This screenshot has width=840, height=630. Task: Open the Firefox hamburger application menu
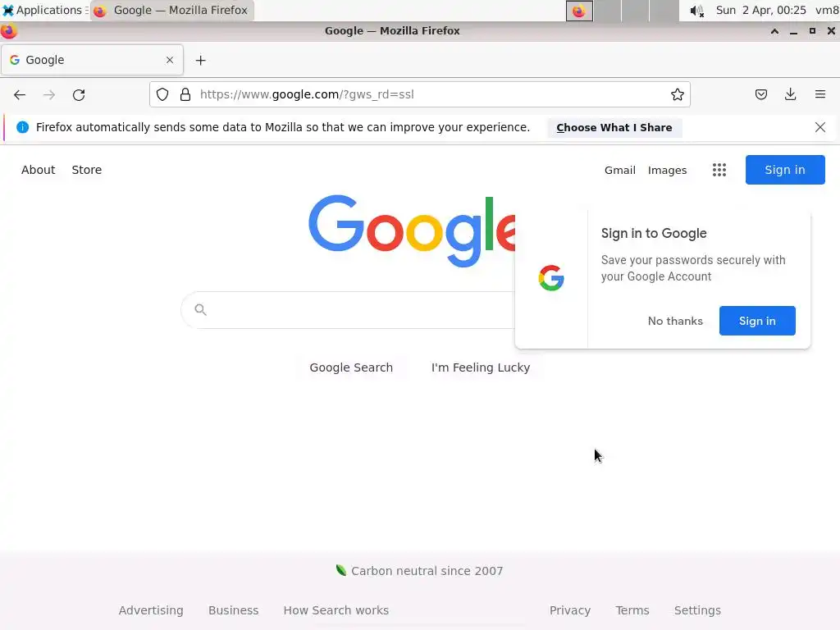pos(819,94)
